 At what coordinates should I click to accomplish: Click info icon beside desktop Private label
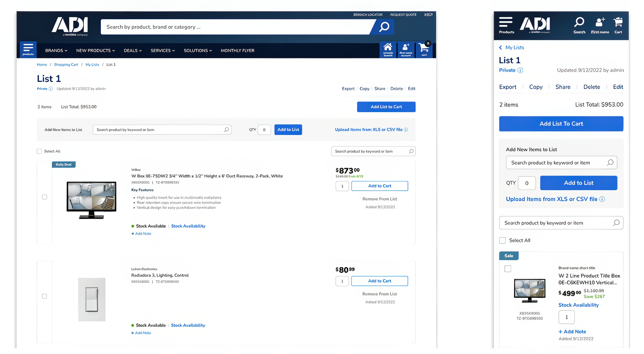(x=51, y=89)
